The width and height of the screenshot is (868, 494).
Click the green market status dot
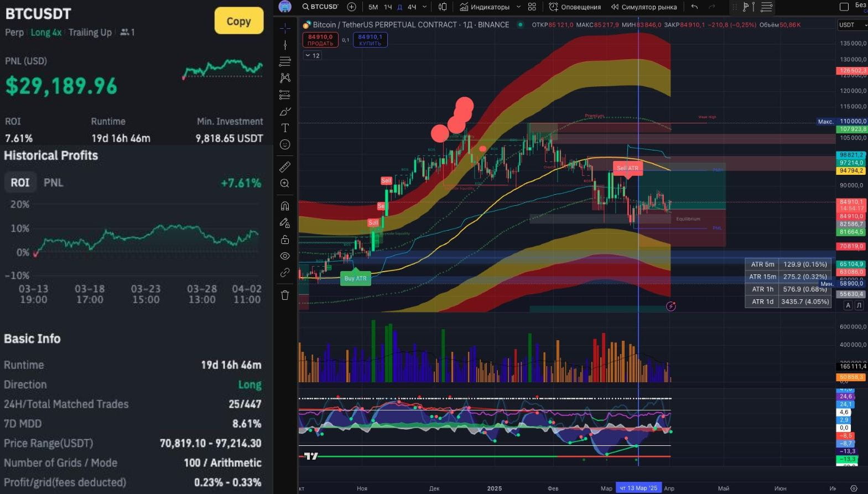click(x=520, y=25)
